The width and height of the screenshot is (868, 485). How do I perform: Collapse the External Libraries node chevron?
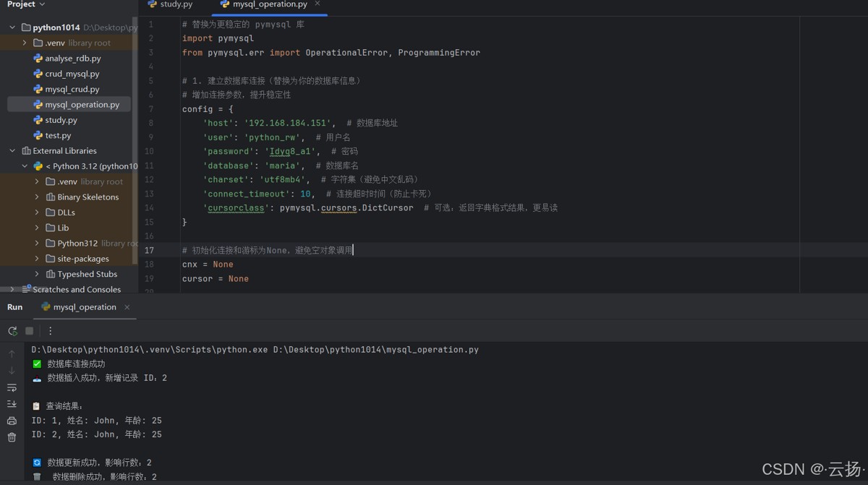12,151
